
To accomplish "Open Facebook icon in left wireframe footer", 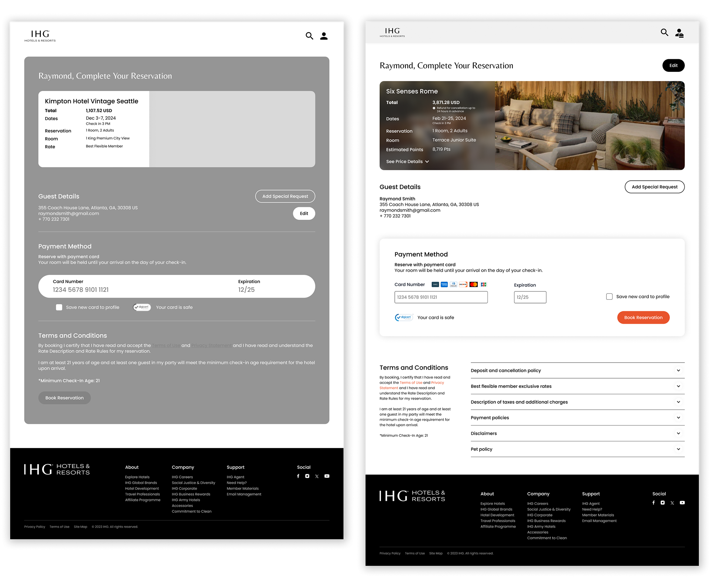I will [298, 476].
